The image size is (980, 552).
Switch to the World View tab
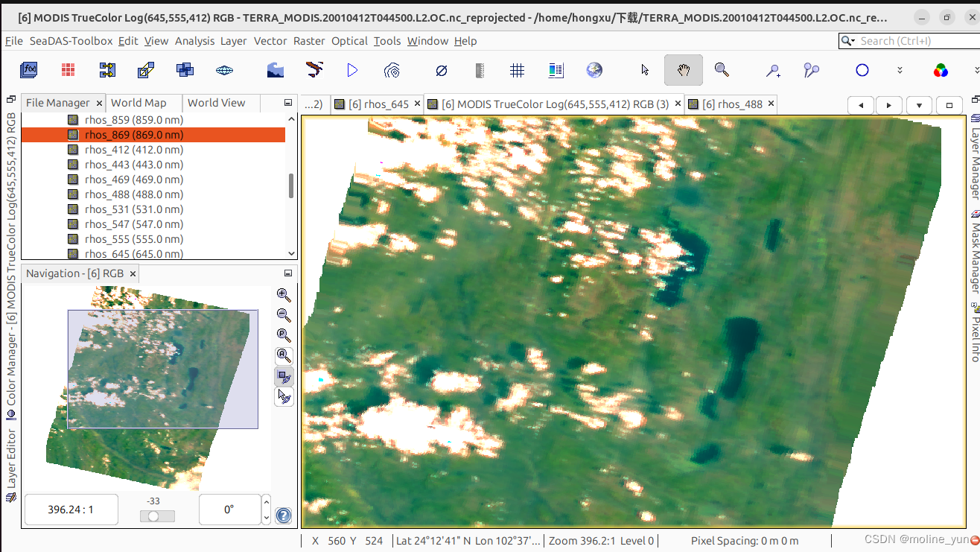coord(216,103)
